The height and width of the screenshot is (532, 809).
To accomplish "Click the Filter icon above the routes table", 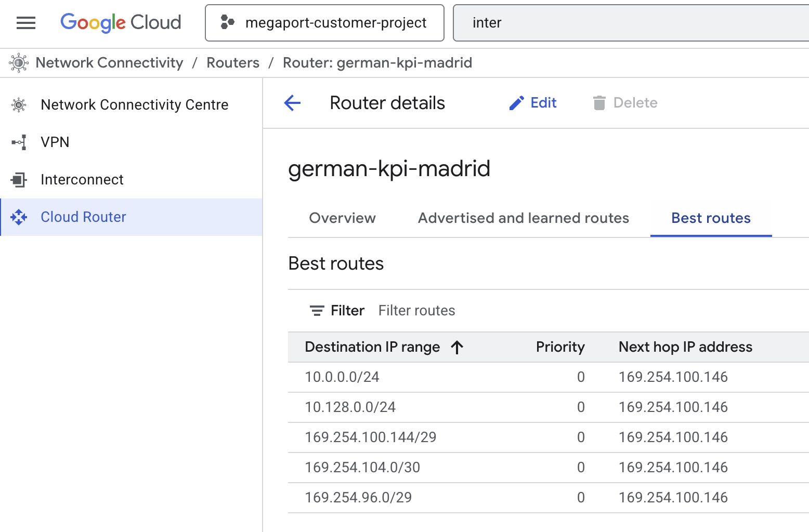I will [x=316, y=310].
